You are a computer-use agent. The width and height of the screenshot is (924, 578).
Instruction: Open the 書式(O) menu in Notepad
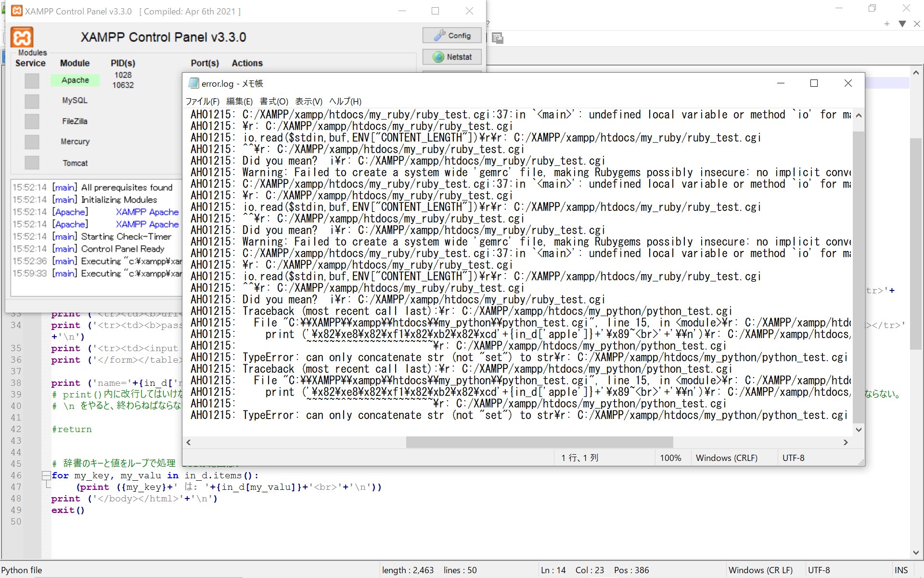tap(274, 101)
